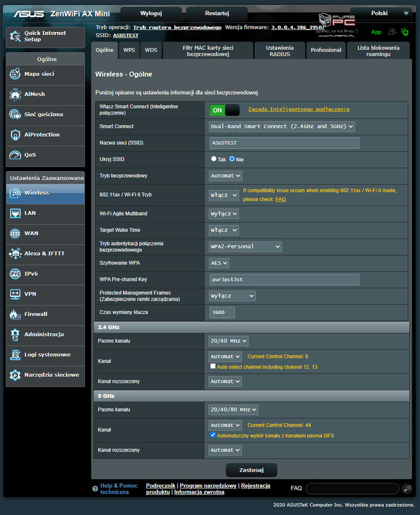Open QoS gauge icon
The image size is (420, 515).
click(x=15, y=155)
